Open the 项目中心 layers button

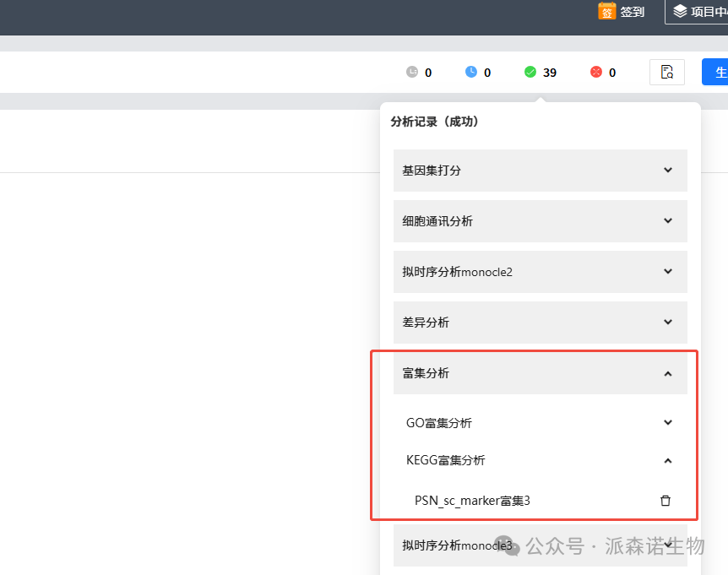[697, 12]
